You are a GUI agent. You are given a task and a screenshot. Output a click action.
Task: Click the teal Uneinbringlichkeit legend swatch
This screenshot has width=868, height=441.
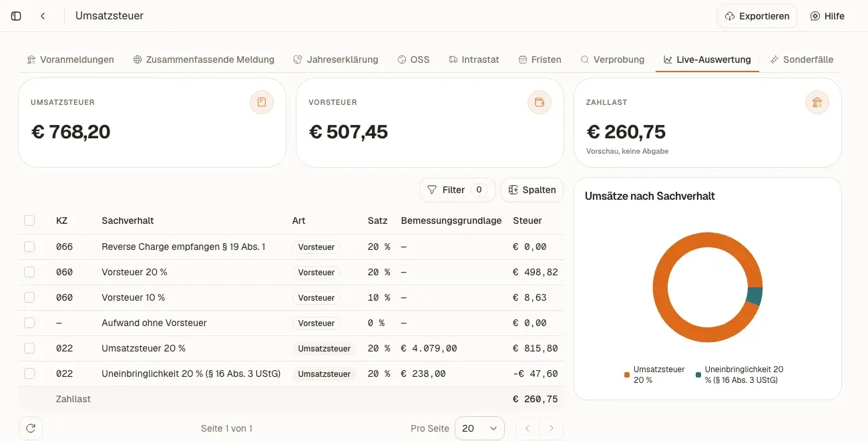(698, 375)
